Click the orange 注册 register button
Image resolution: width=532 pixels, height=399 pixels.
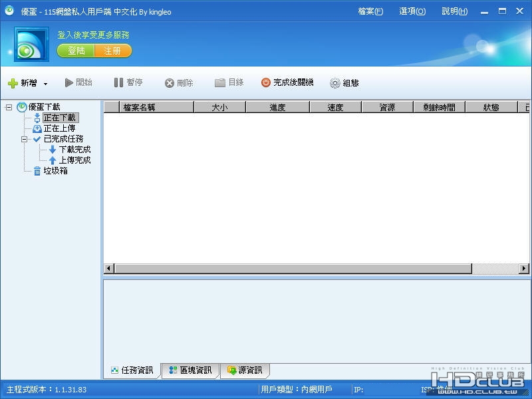(x=113, y=51)
